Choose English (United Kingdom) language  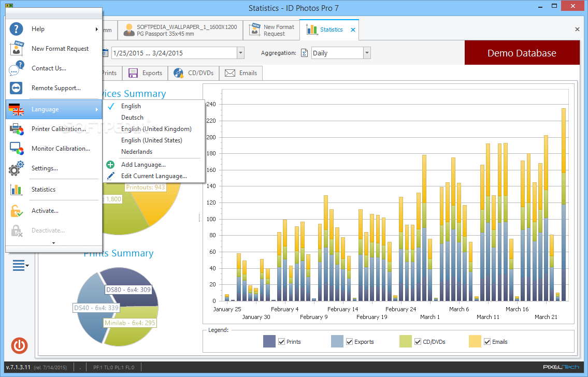pos(154,129)
